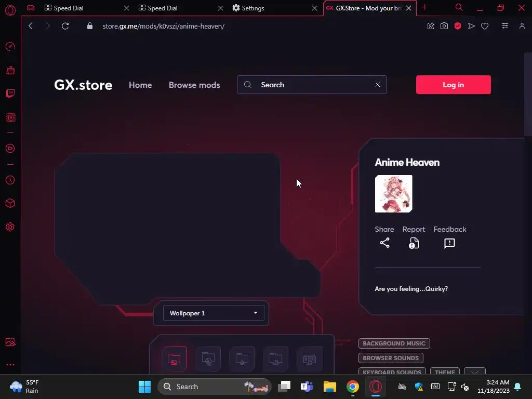Go to Home in GX.store
Viewport: 532px width, 399px height.
tap(140, 85)
